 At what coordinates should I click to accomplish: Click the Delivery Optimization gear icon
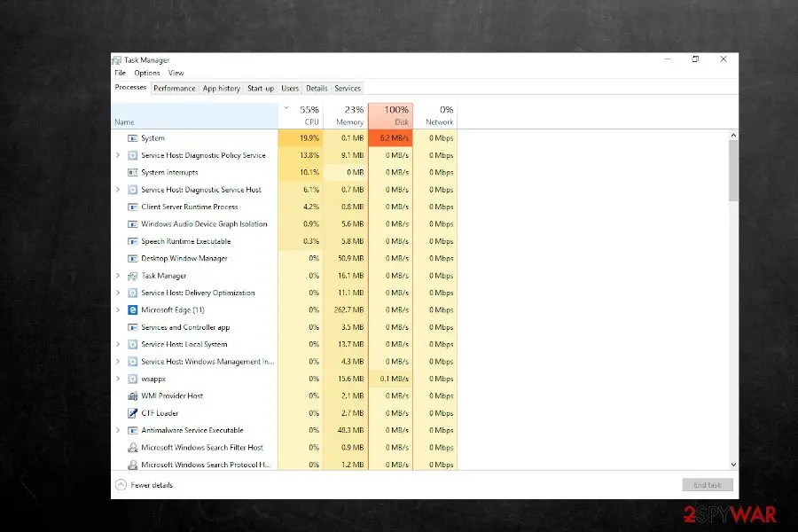132,293
